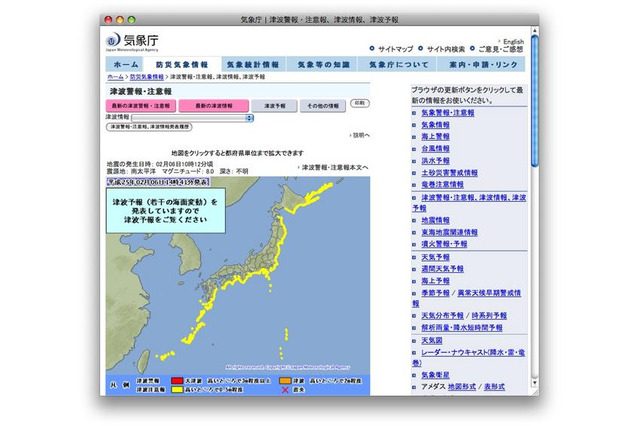The height and width of the screenshot is (426, 640).
Task: Open the 天気分布予報 sidebar link
Action: click(442, 315)
